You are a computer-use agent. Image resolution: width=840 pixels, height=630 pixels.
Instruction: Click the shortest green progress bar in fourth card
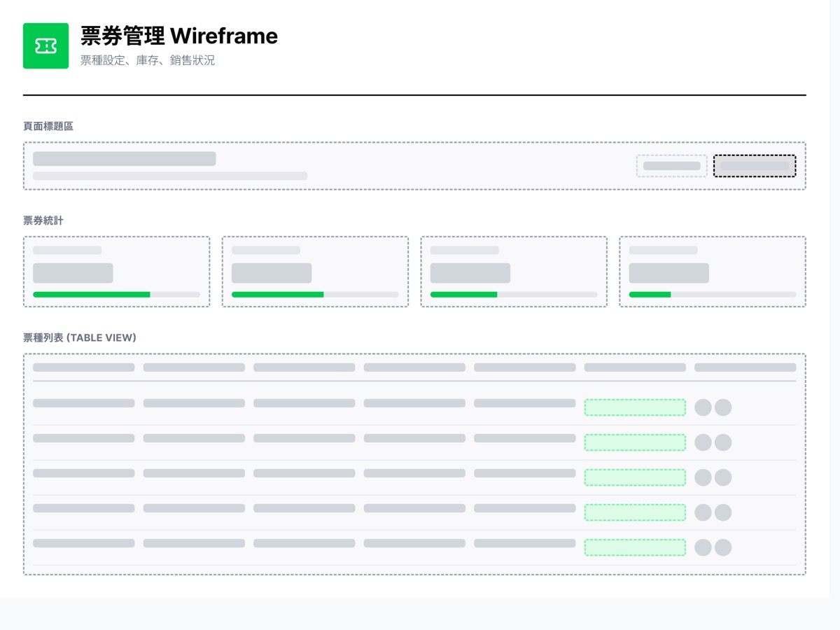(650, 295)
